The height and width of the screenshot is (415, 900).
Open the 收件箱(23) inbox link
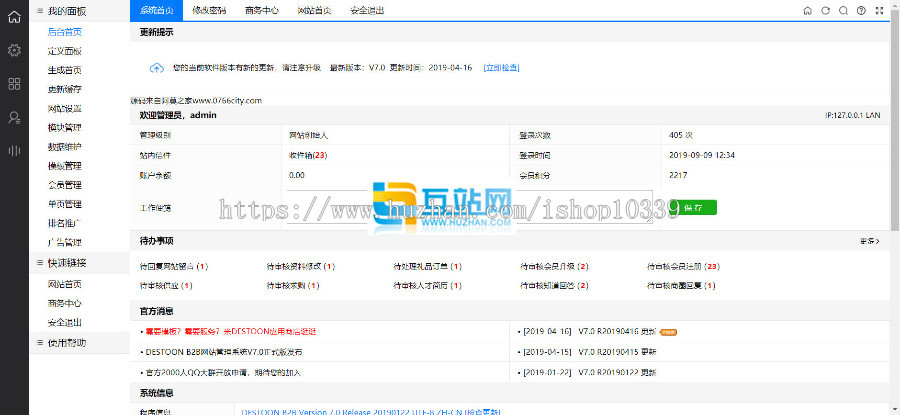pos(308,155)
